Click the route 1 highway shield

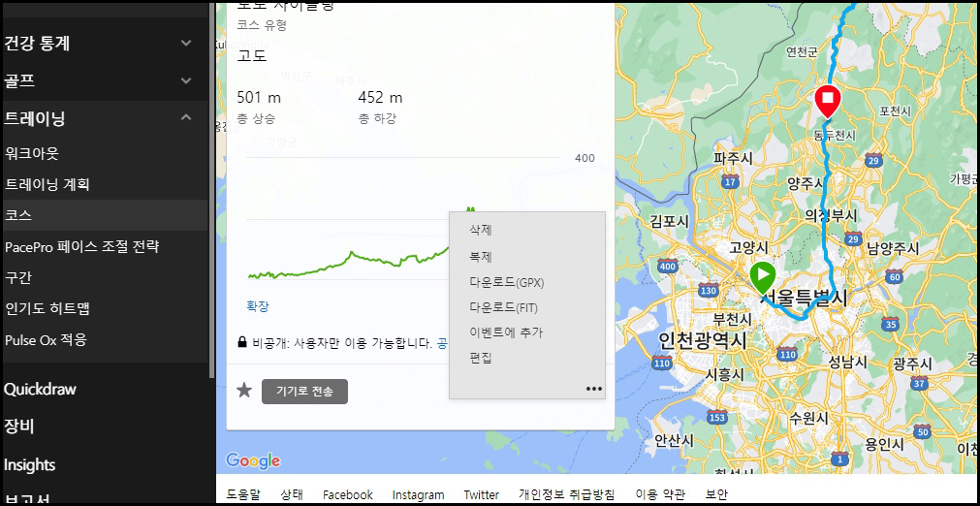pyautogui.click(x=840, y=461)
